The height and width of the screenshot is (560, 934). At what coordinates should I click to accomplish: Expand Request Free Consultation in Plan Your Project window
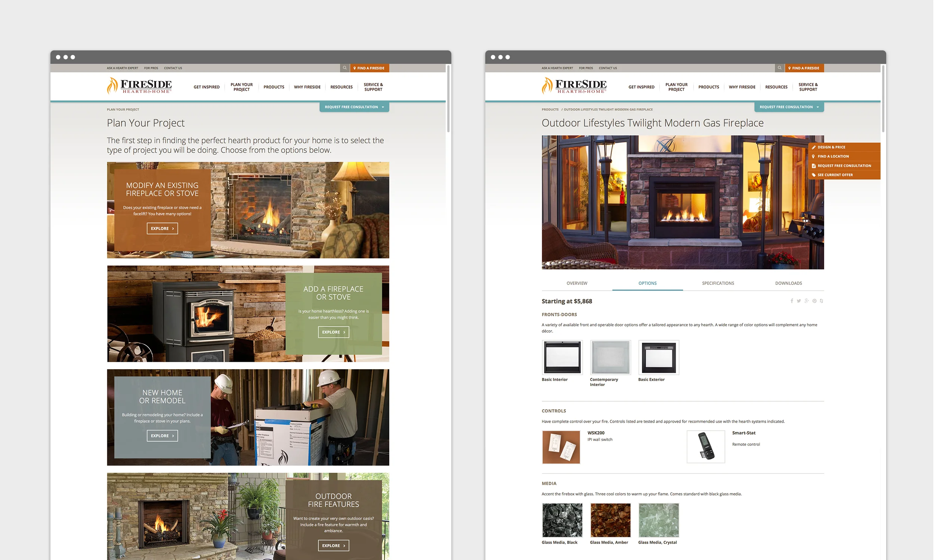point(355,107)
